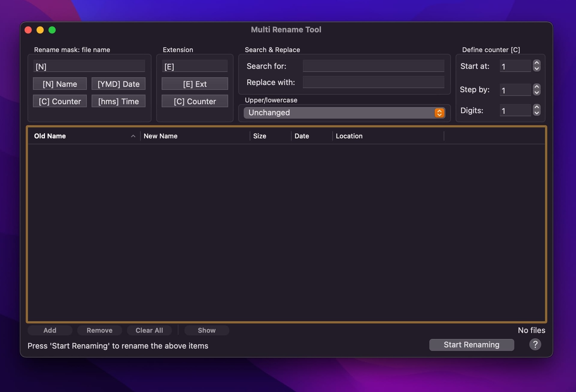Image resolution: width=576 pixels, height=392 pixels.
Task: Toggle the Old Name sort arrow
Action: point(133,136)
